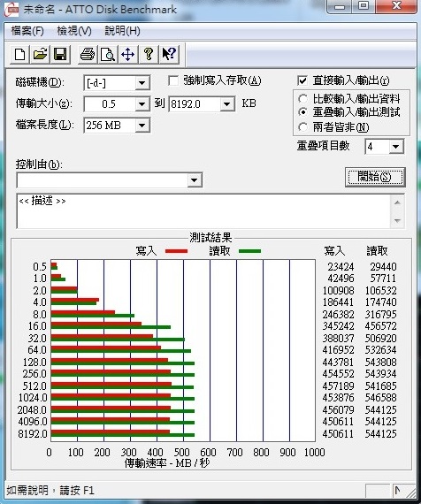Click the 傳輸速率 - MB / 秒 axis label
The height and width of the screenshot is (504, 421).
tap(167, 463)
